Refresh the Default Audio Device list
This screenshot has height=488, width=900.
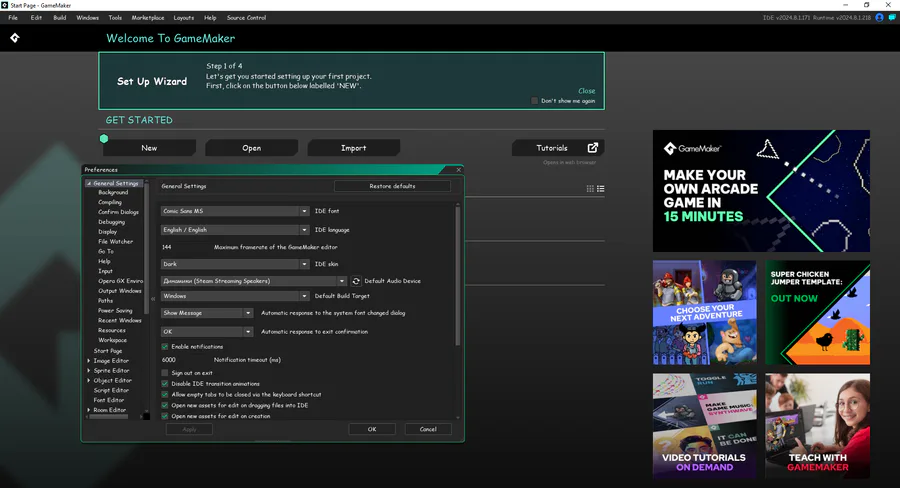[356, 281]
